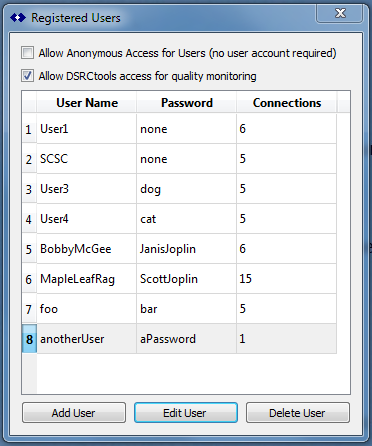Enable Allow Anonymous Access checkbox
Screen dimensions: 372x446
click(x=27, y=53)
